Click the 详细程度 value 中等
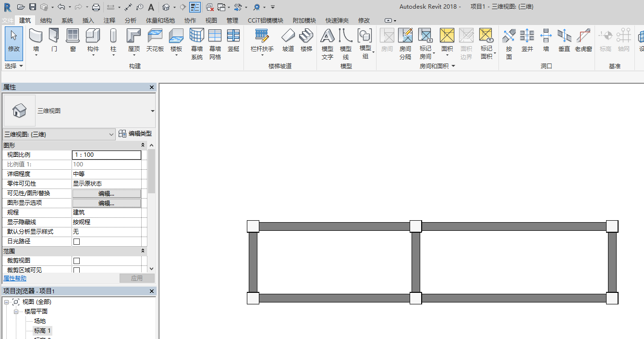Viewport: 644px width, 339px height. pyautogui.click(x=107, y=174)
